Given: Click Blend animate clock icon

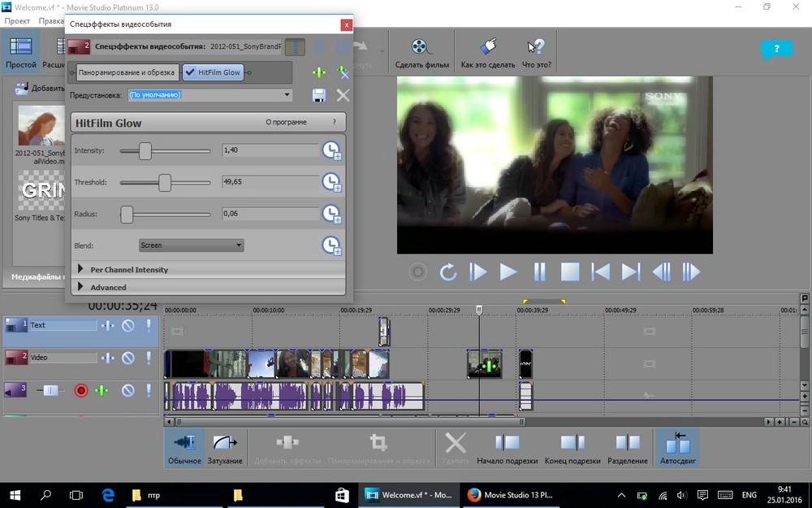Looking at the screenshot, I should (x=331, y=245).
